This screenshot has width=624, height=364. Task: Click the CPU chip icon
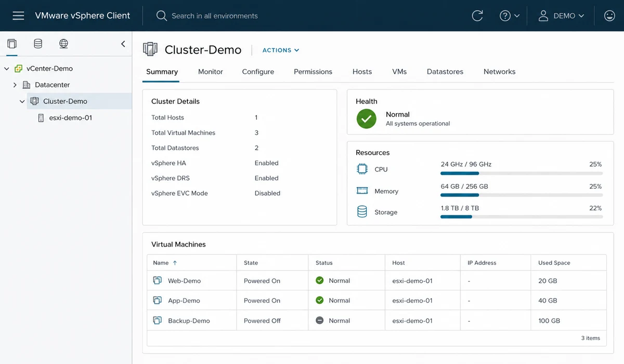coord(362,169)
